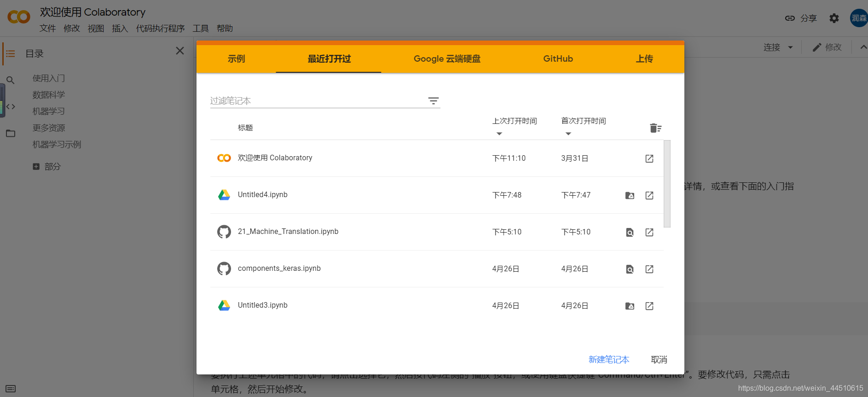The height and width of the screenshot is (397, 868).
Task: Click the 上次打开时间 column header
Action: (x=515, y=121)
